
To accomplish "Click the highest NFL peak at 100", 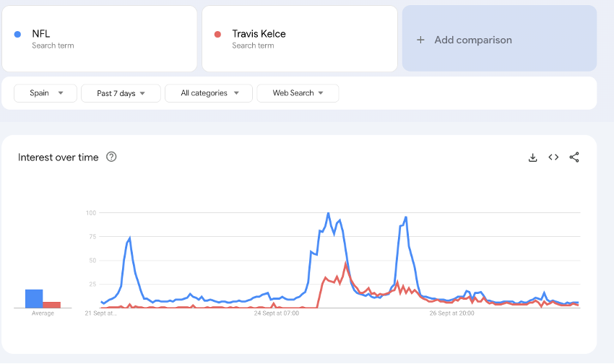I will [x=328, y=214].
